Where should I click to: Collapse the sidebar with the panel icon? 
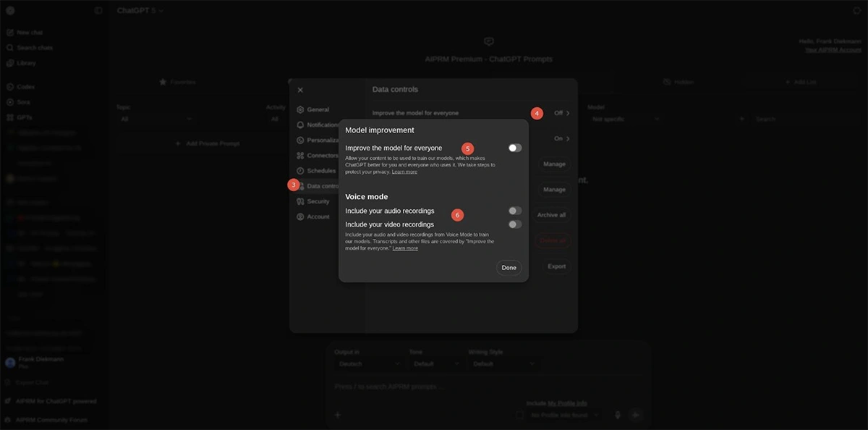[98, 11]
